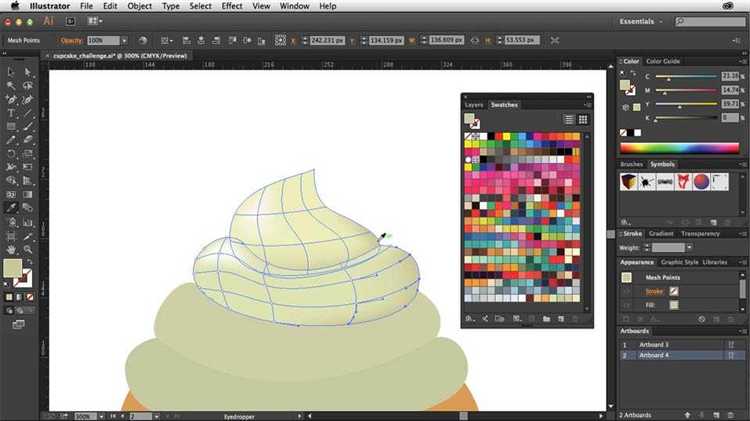Toggle visibility of Stroke appearance row
The width and height of the screenshot is (750, 421).
click(x=626, y=291)
